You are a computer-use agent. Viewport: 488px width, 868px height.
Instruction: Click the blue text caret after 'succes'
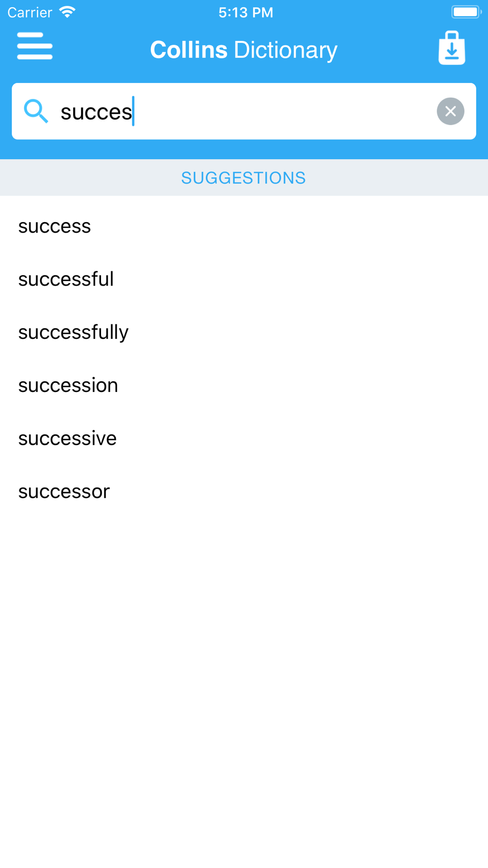133,111
